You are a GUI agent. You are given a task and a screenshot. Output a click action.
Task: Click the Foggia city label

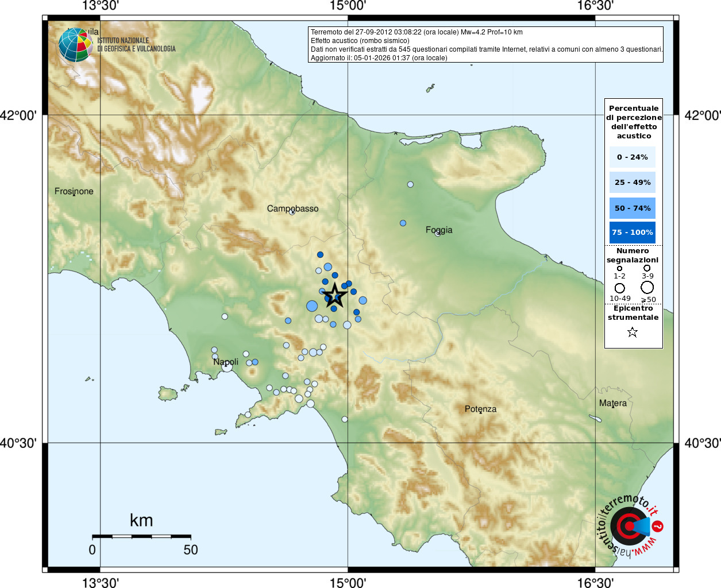(x=439, y=230)
